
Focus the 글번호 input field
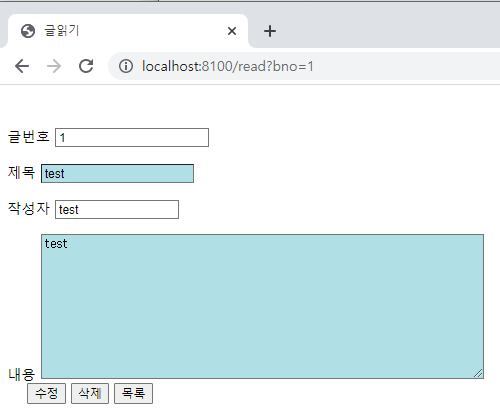point(132,137)
